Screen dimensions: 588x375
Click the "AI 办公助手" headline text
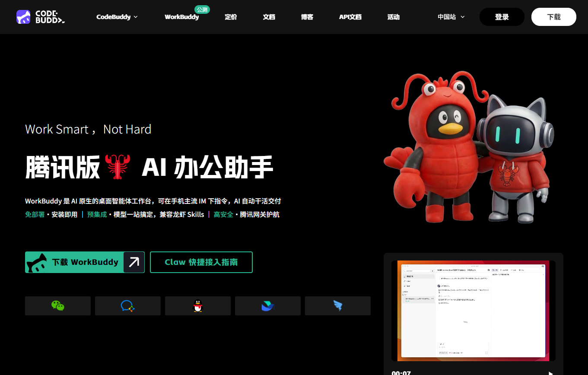(207, 167)
